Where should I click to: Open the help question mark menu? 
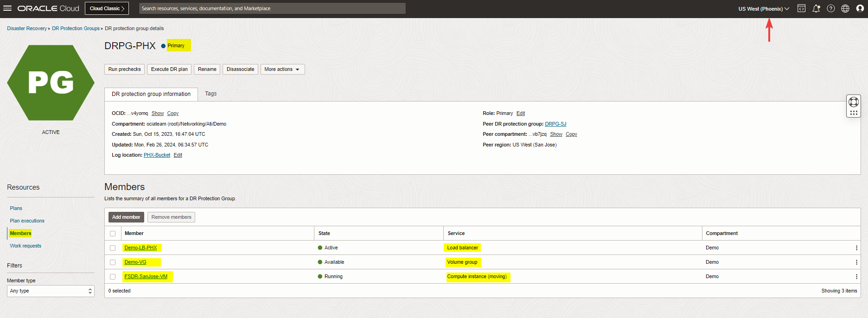coord(831,8)
